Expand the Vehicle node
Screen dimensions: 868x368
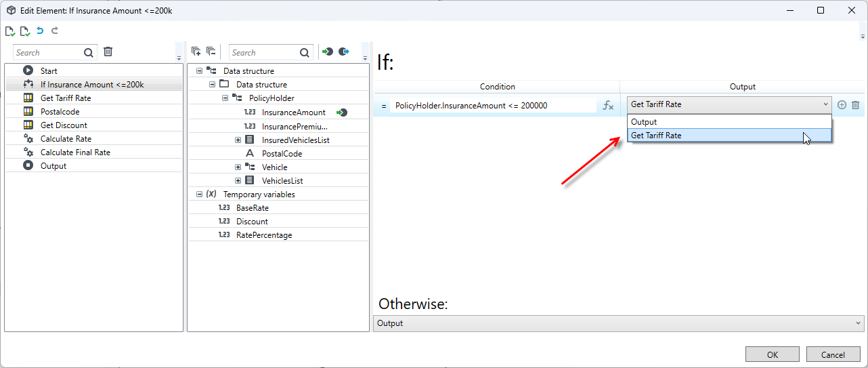pyautogui.click(x=238, y=167)
